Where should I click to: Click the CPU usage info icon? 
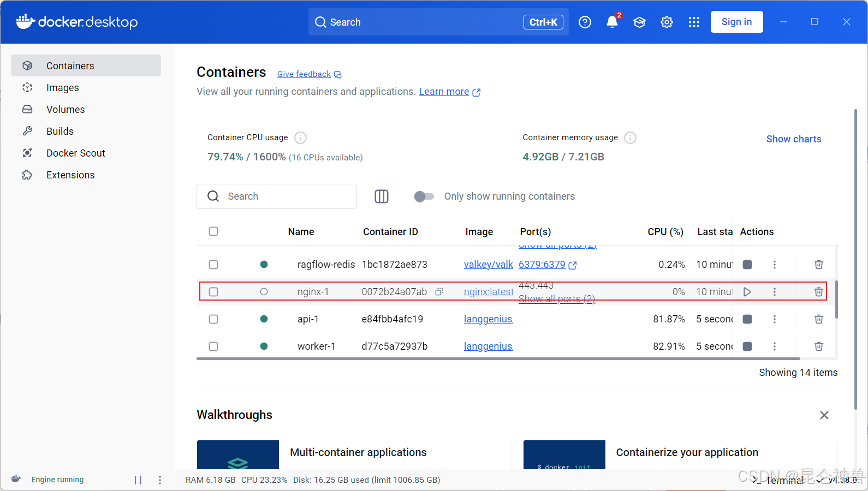tap(300, 137)
